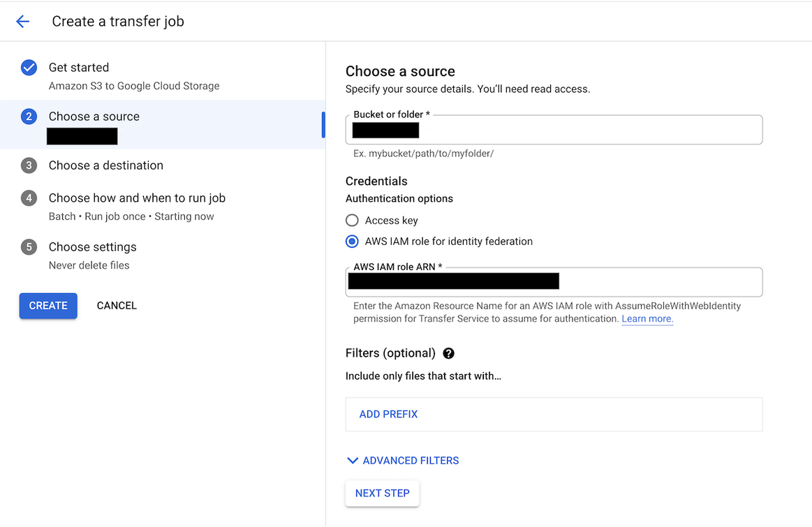Go to the Choose a destination step
This screenshot has width=812, height=527.
tap(105, 165)
